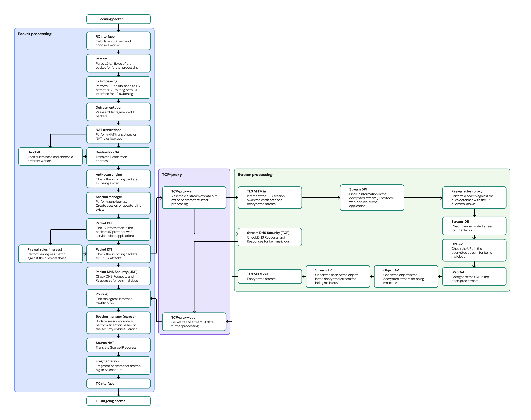Select the Routing block
This screenshot has height=420, width=531.
pyautogui.click(x=118, y=298)
